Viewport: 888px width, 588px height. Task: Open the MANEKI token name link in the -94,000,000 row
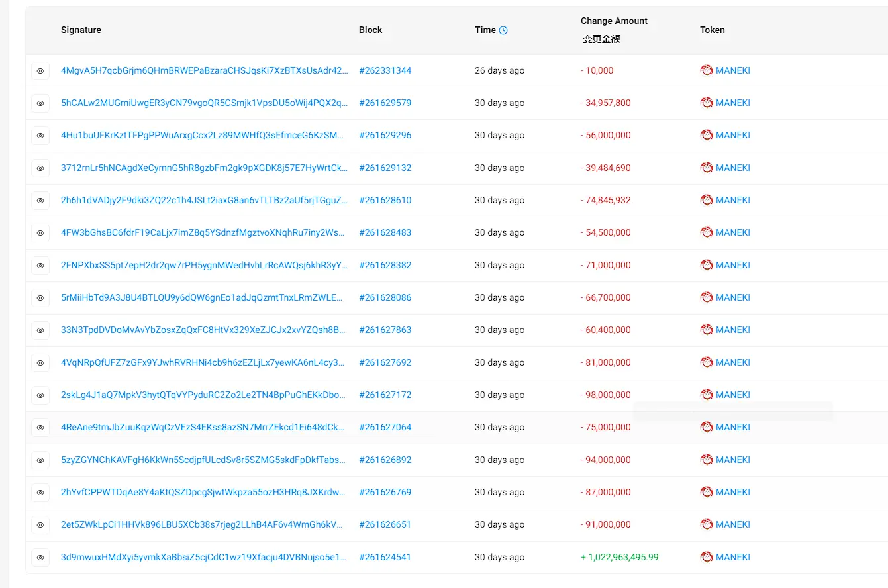pyautogui.click(x=733, y=460)
